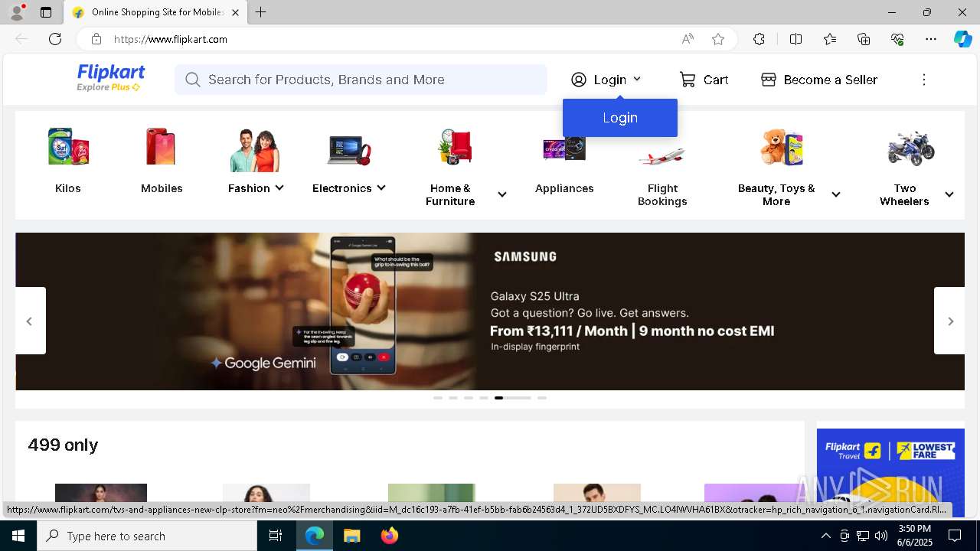Go to previous banner slide
Screen dimensions: 980x551
coord(30,321)
